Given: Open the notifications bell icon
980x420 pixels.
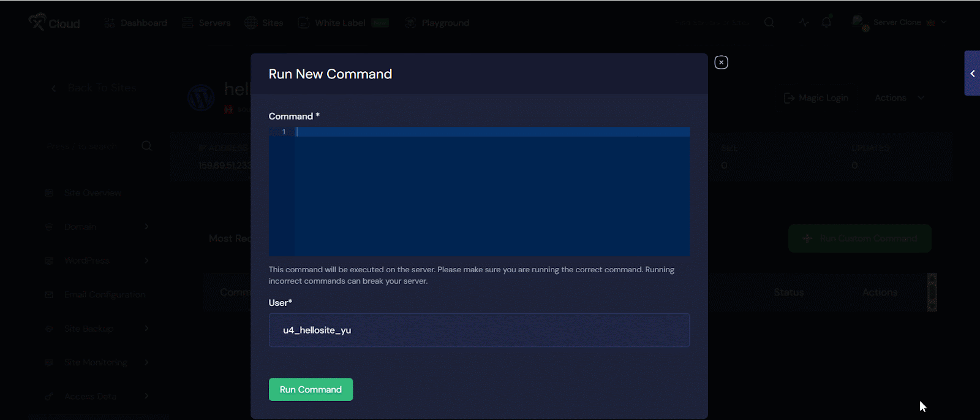Looking at the screenshot, I should tap(826, 23).
